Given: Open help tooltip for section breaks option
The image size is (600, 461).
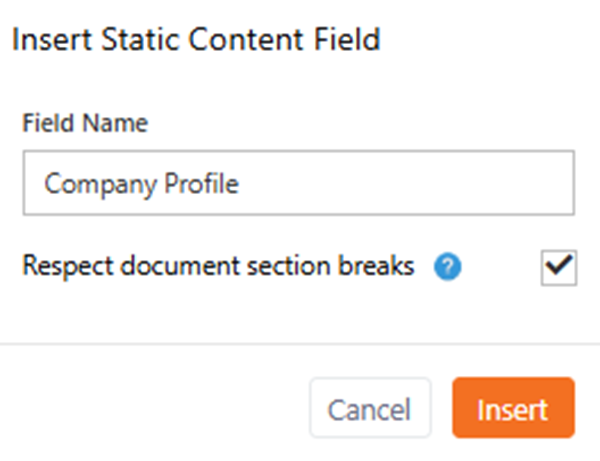Looking at the screenshot, I should coord(448,268).
